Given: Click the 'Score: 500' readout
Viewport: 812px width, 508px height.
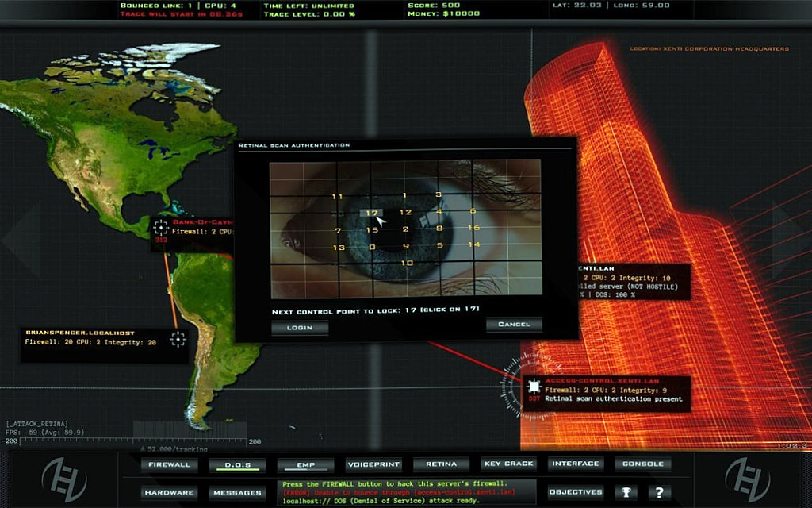Looking at the screenshot, I should 434,6.
